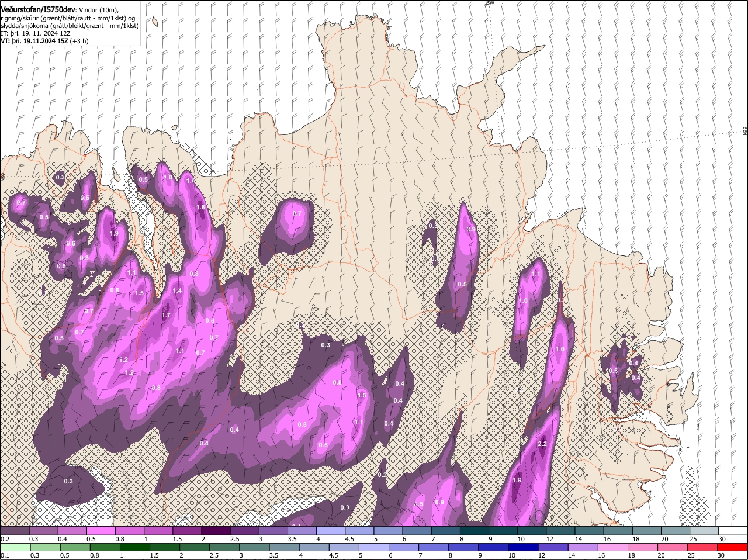This screenshot has width=748, height=560.
Task: Pick the white 30 swatch in upper legend
Action: click(733, 530)
